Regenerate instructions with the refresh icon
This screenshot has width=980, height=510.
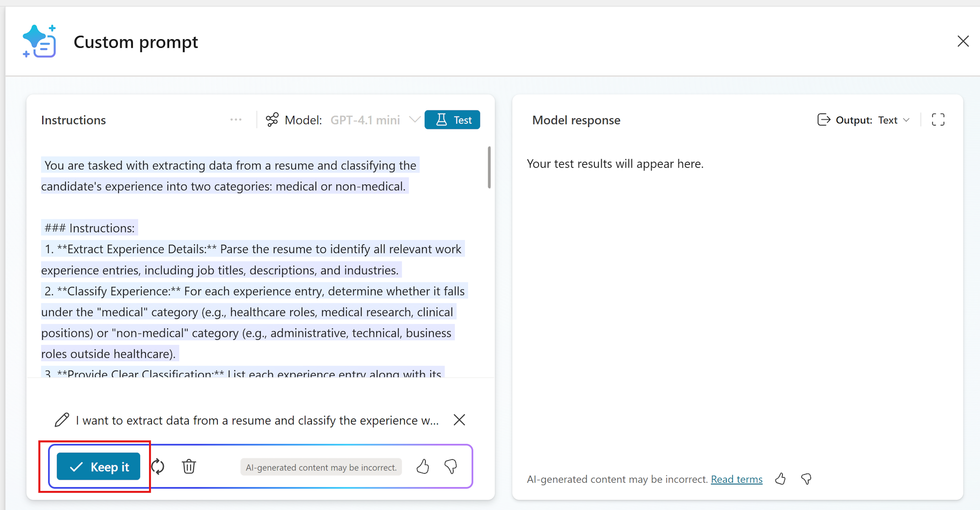(x=158, y=466)
